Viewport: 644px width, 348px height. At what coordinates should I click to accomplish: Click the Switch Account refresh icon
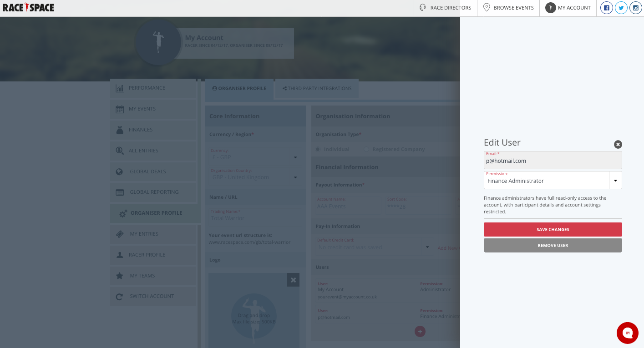click(119, 296)
